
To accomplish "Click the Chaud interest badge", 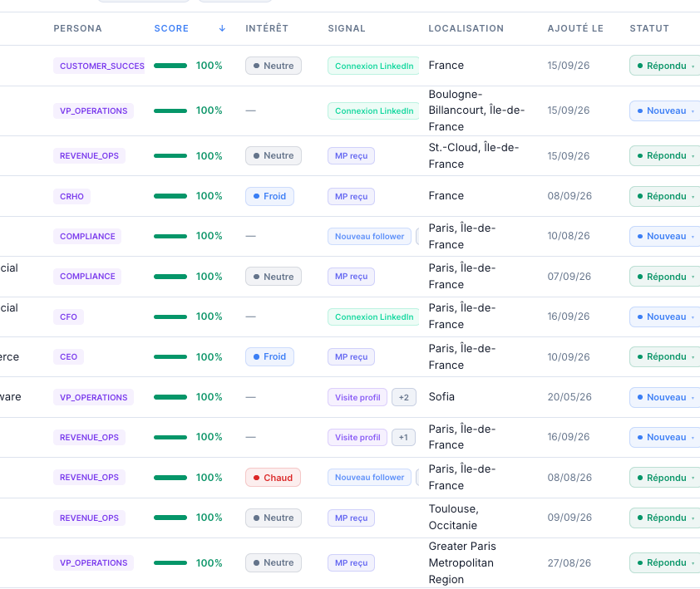I will pos(274,478).
